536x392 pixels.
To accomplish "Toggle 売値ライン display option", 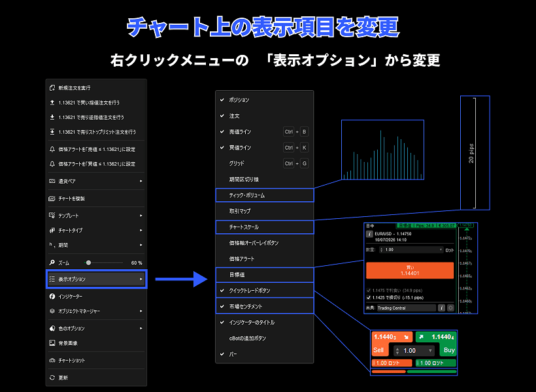I will coord(265,131).
